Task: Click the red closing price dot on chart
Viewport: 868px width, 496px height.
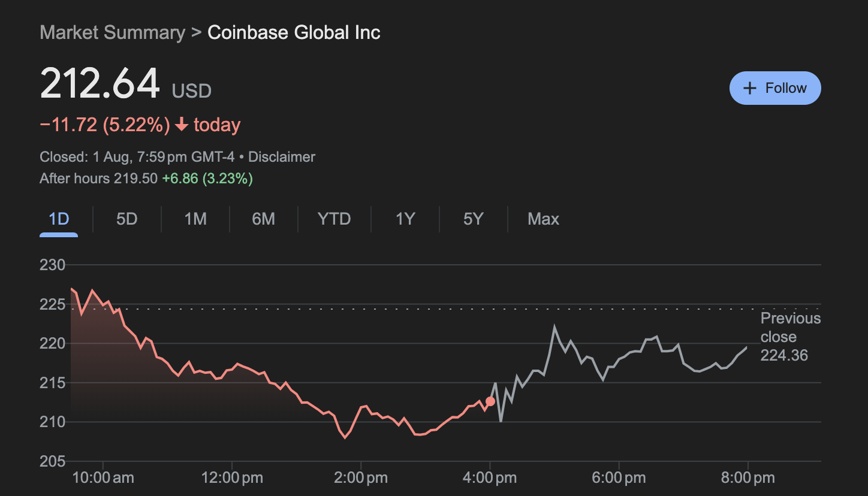Action: coord(490,401)
